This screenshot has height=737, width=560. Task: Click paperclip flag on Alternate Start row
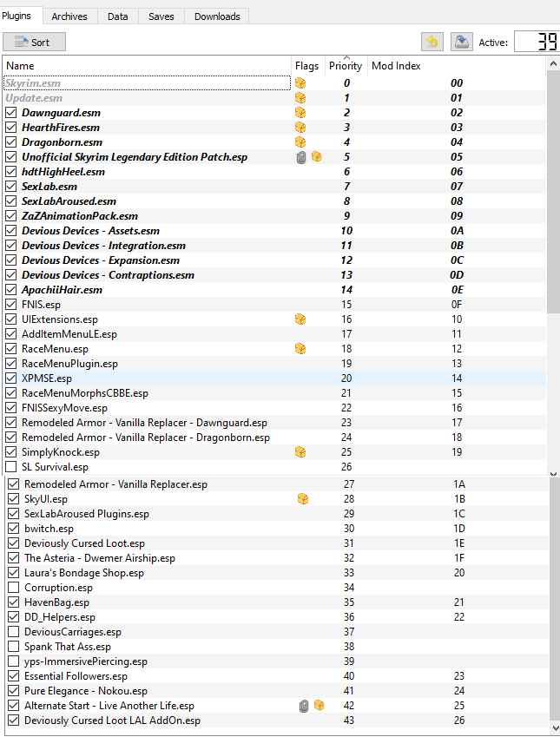(x=304, y=706)
